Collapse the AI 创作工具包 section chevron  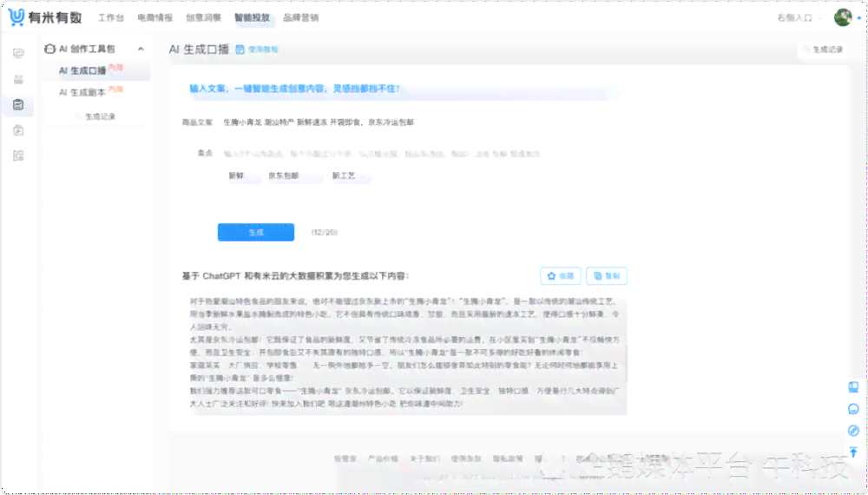coord(141,49)
